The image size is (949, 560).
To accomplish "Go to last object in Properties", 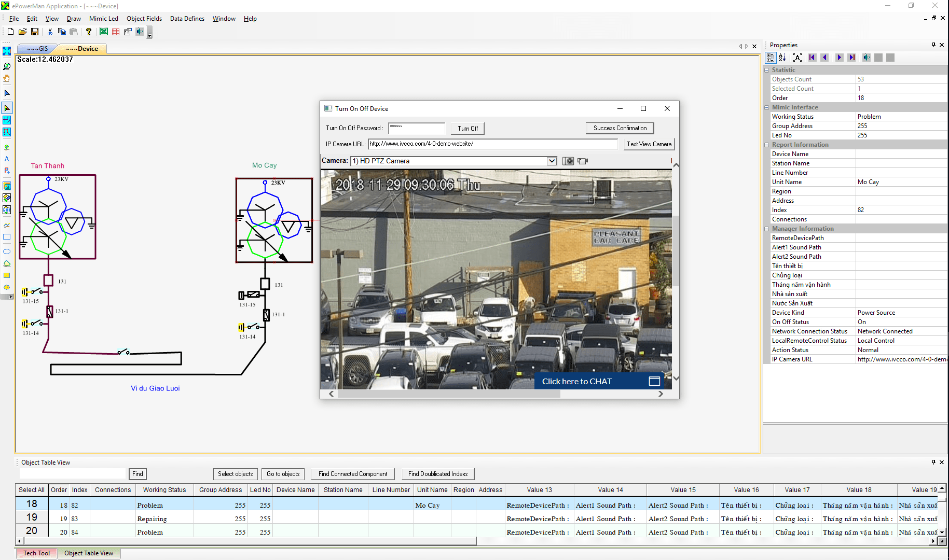I will click(x=851, y=58).
